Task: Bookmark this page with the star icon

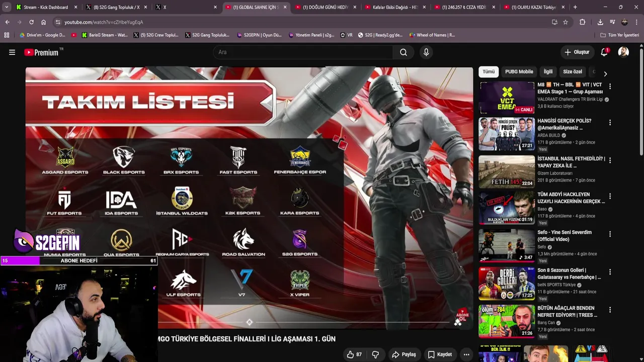Action: click(x=566, y=22)
